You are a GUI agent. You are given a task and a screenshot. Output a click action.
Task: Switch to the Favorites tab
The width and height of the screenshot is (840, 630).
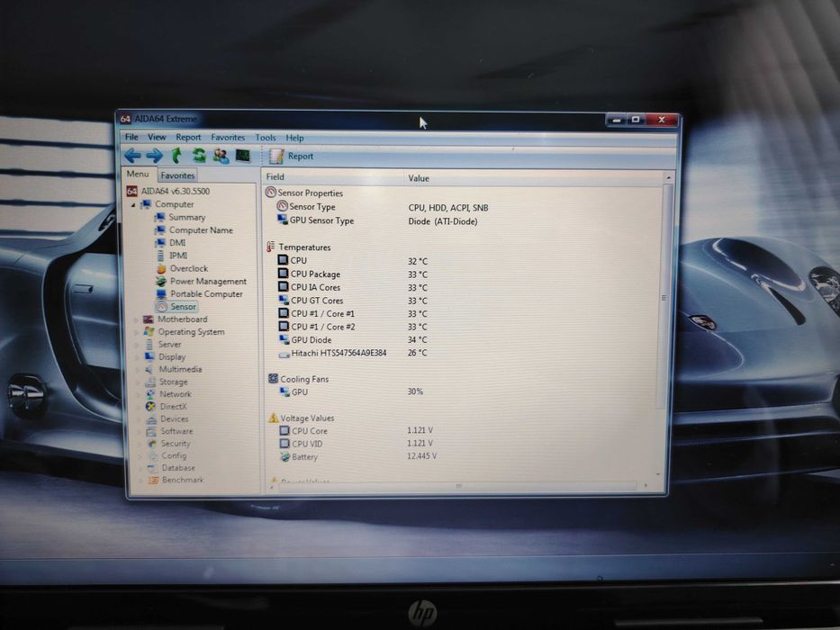click(177, 175)
